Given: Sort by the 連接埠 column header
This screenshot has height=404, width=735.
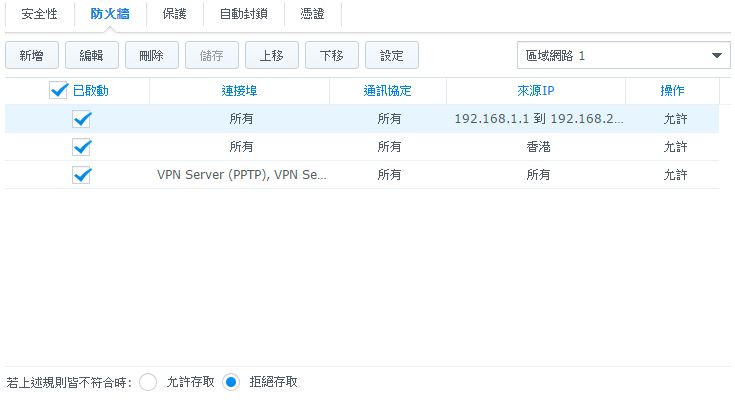Looking at the screenshot, I should (x=240, y=90).
